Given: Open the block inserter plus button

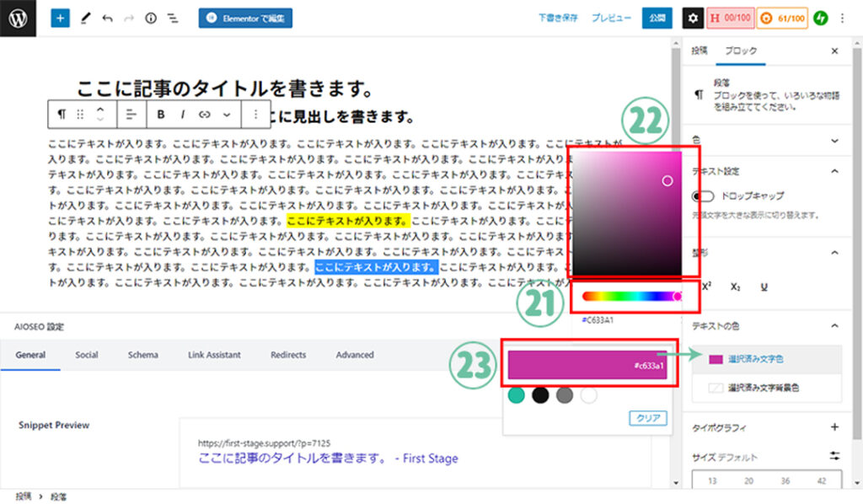Looking at the screenshot, I should click(60, 18).
